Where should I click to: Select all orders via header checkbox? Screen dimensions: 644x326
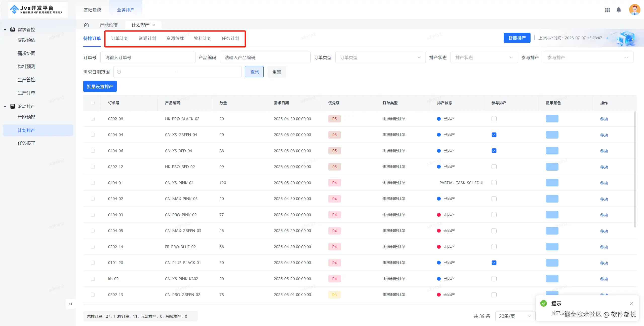tap(93, 103)
